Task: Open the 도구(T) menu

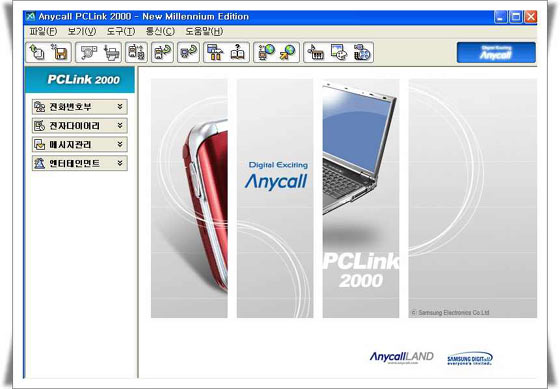Action: [121, 31]
